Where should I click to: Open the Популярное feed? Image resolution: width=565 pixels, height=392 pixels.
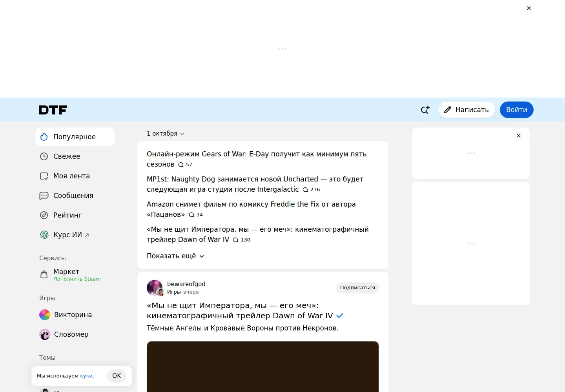(x=75, y=137)
